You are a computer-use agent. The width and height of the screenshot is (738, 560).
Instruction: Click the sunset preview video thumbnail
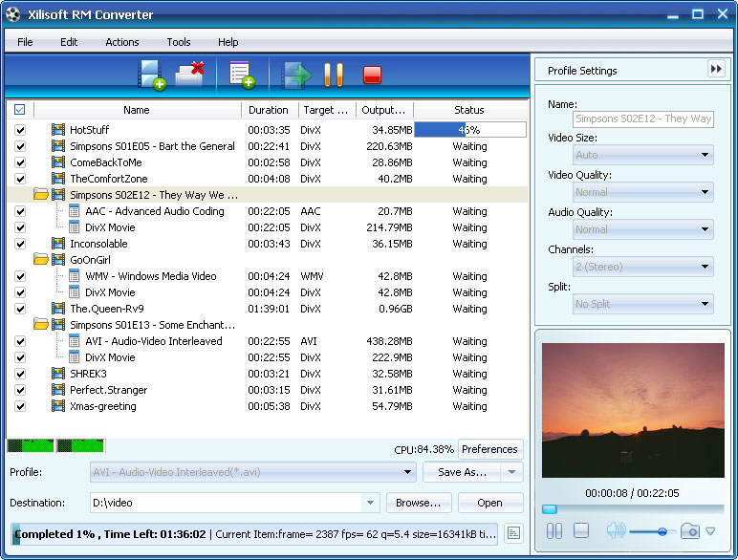(633, 410)
